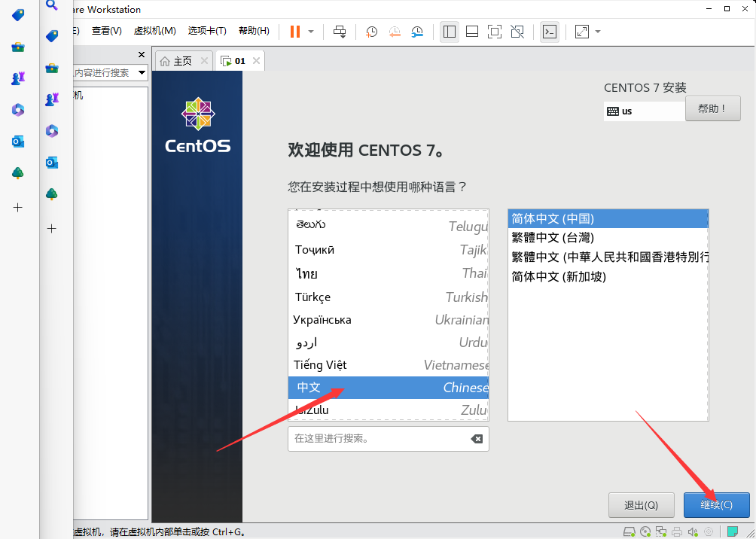Select ไทย Thai language row
The height and width of the screenshot is (539, 756).
tap(389, 273)
